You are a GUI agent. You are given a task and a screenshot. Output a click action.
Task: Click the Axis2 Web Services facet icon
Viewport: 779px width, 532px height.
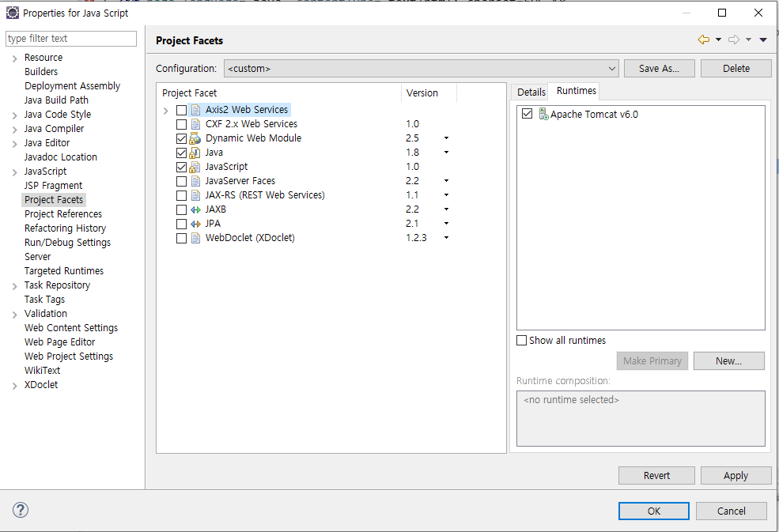click(196, 110)
